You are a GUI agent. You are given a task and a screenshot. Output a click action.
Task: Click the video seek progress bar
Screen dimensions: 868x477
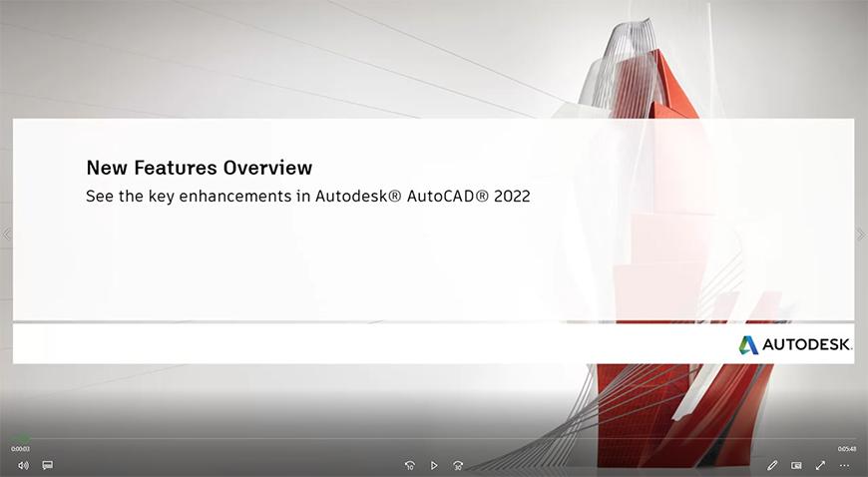click(434, 439)
